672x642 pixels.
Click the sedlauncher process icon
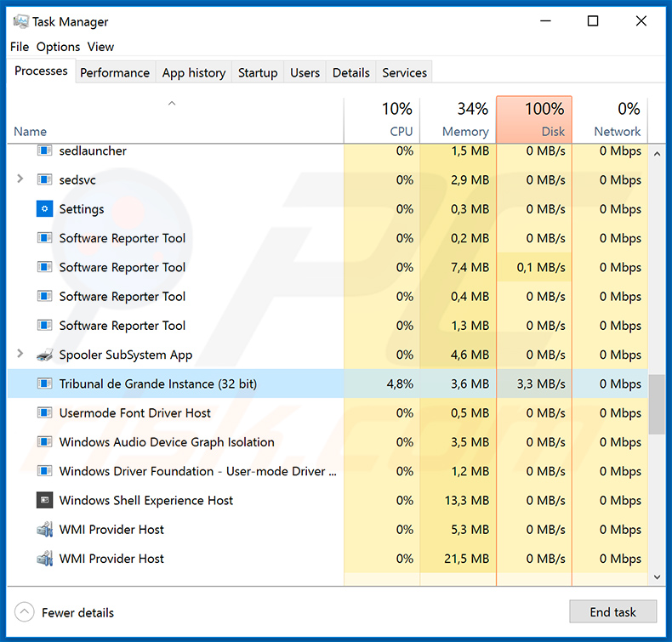click(x=44, y=151)
